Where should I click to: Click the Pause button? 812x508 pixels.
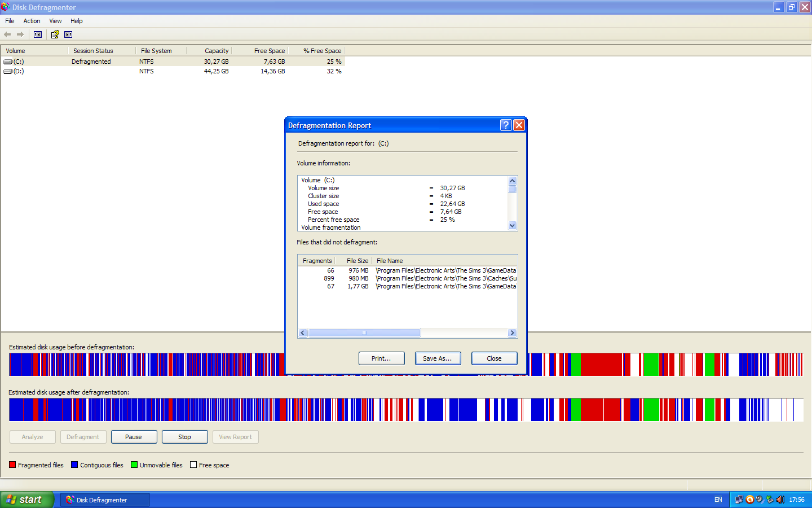[x=134, y=437]
